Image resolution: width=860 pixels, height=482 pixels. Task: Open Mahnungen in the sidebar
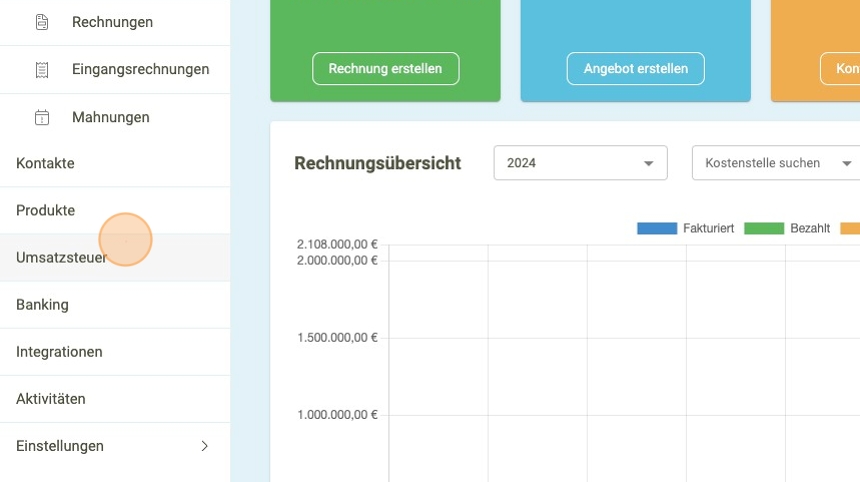(115, 117)
